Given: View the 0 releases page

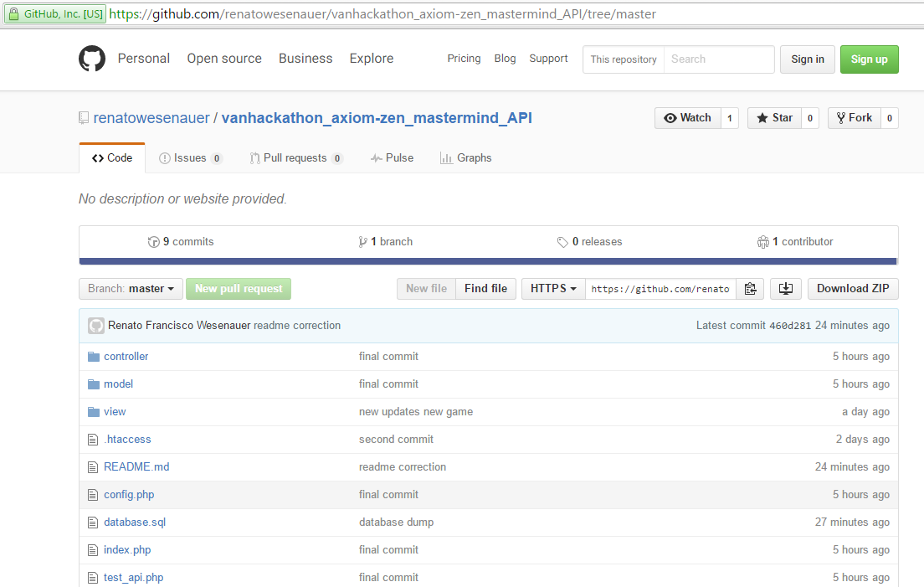Looking at the screenshot, I should [590, 242].
